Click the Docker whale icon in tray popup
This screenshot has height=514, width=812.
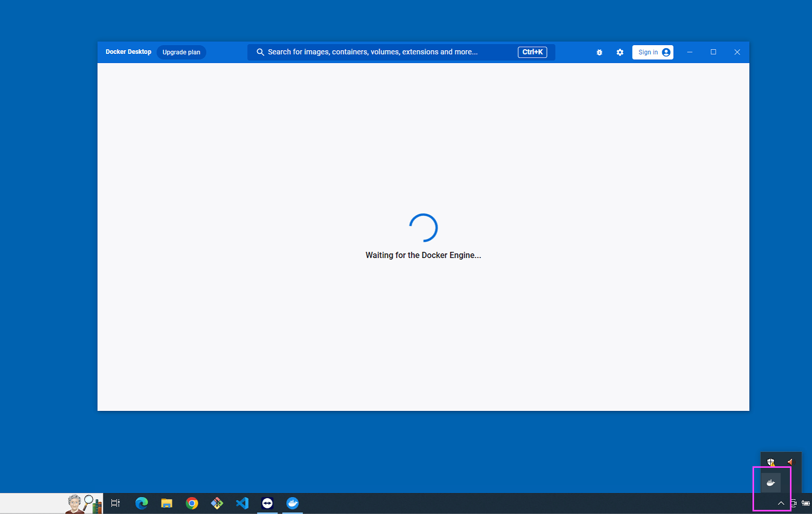[x=770, y=483]
